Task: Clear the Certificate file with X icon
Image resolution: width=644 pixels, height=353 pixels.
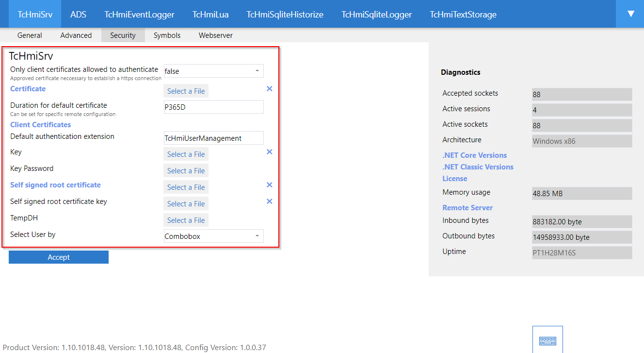Action: [x=270, y=89]
